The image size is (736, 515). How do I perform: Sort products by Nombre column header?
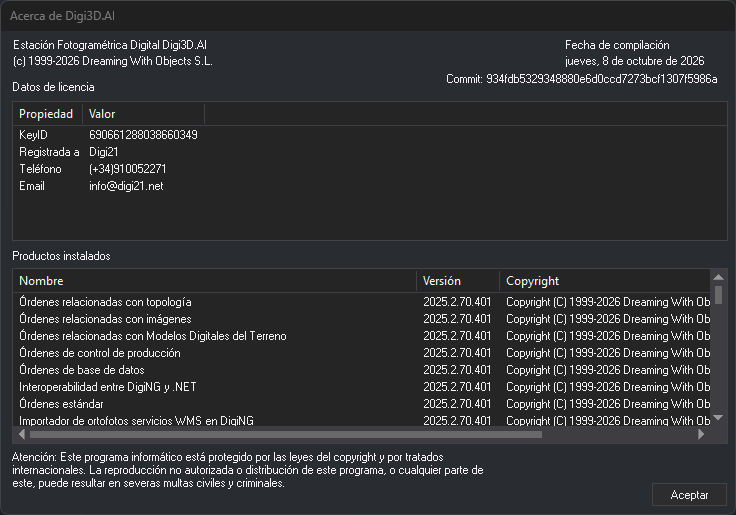tap(215, 281)
